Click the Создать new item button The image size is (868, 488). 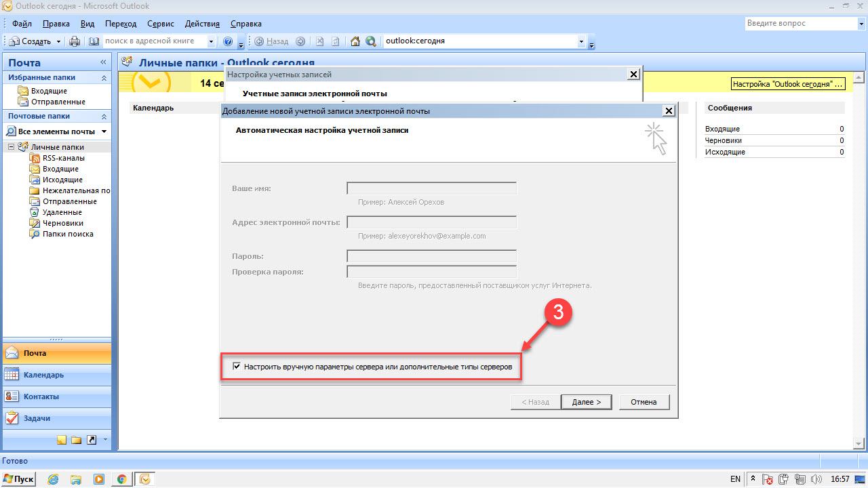click(30, 41)
